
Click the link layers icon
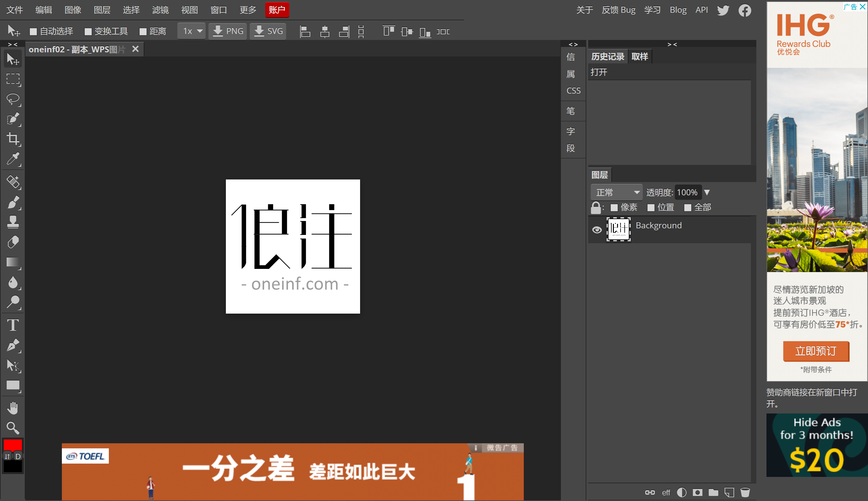pos(650,492)
